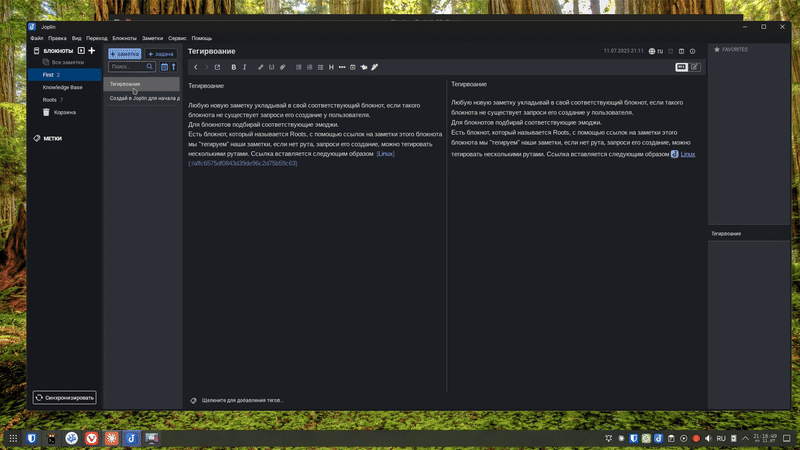Open the Блокноты menu
This screenshot has width=800, height=450.
[x=124, y=38]
